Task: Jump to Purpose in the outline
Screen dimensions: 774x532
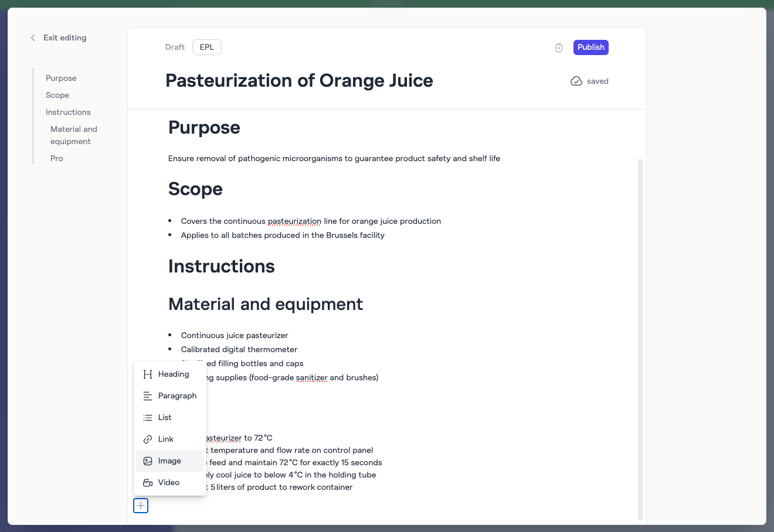Action: tap(61, 78)
